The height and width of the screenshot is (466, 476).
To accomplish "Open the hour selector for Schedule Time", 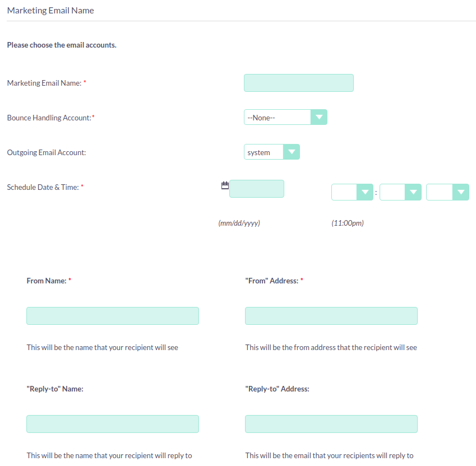I will (x=352, y=192).
